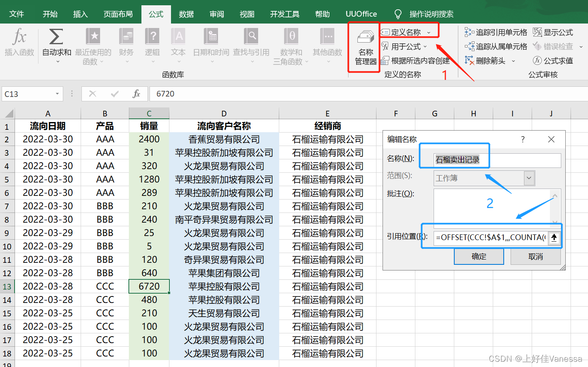The width and height of the screenshot is (588, 367).
Task: Select row 13 header
Action: pos(7,287)
